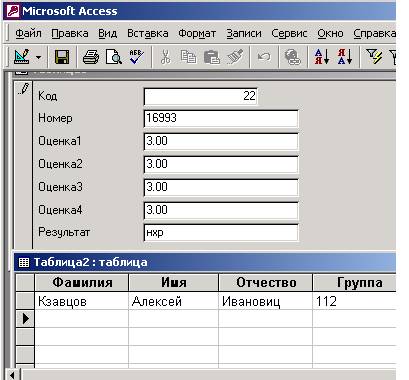409x380 pixels.
Task: Open the View mode dropdown arrow
Action: [x=39, y=57]
